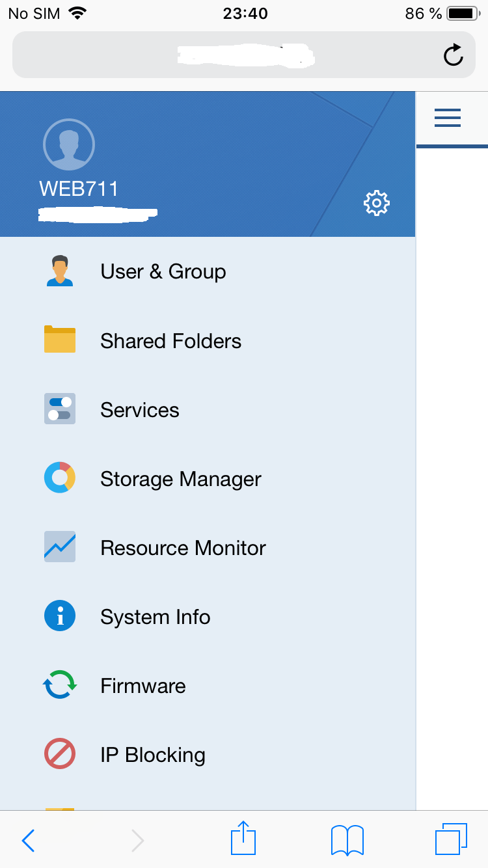488x868 pixels.
Task: Click the Firmware update arrows icon
Action: click(60, 685)
